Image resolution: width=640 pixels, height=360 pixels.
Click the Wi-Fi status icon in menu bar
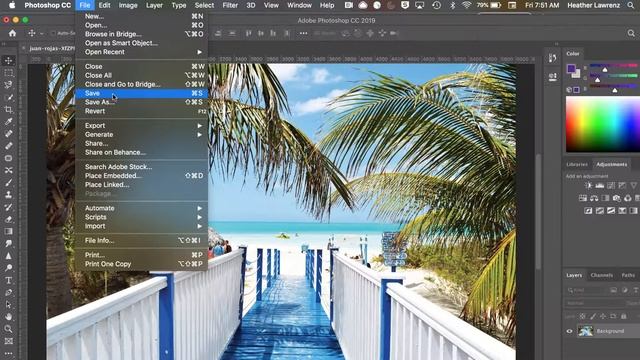466,5
